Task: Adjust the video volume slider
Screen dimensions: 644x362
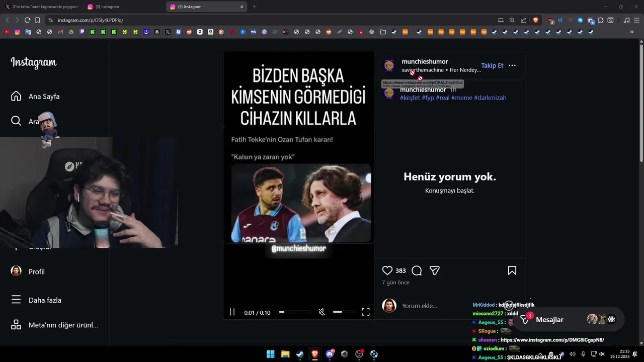Action: tap(344, 312)
